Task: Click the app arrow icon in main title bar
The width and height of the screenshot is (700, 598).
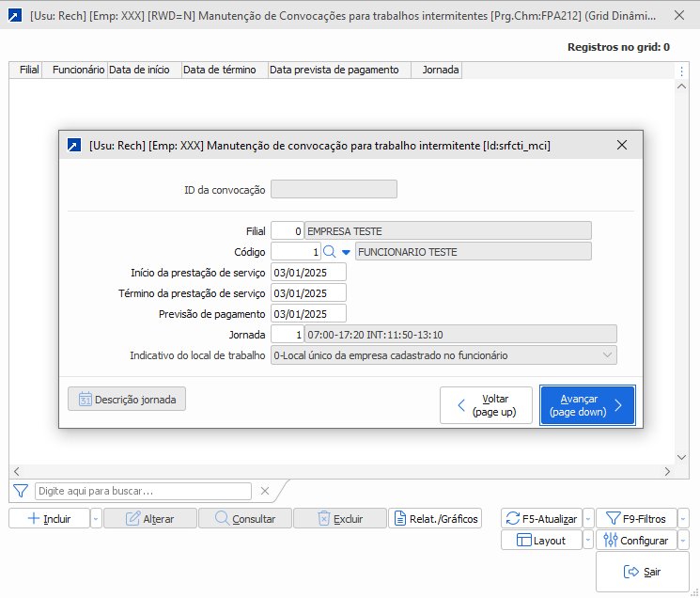Action: point(15,16)
